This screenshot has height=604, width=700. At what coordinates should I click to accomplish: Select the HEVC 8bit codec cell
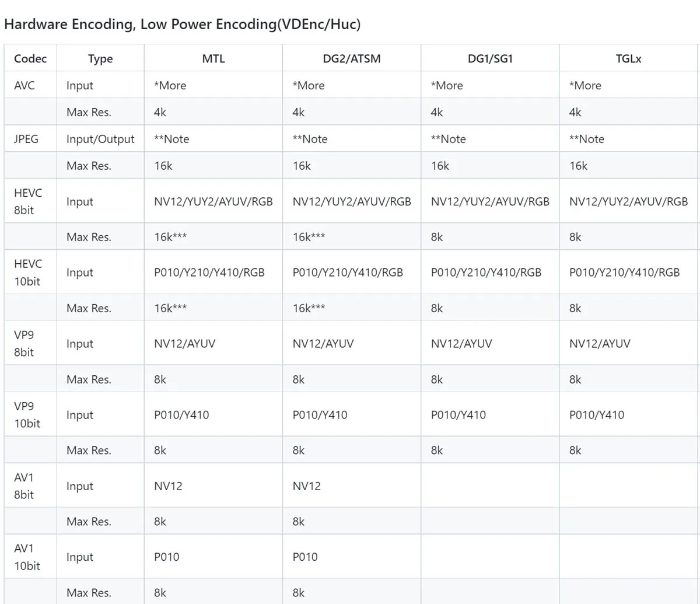(28, 201)
